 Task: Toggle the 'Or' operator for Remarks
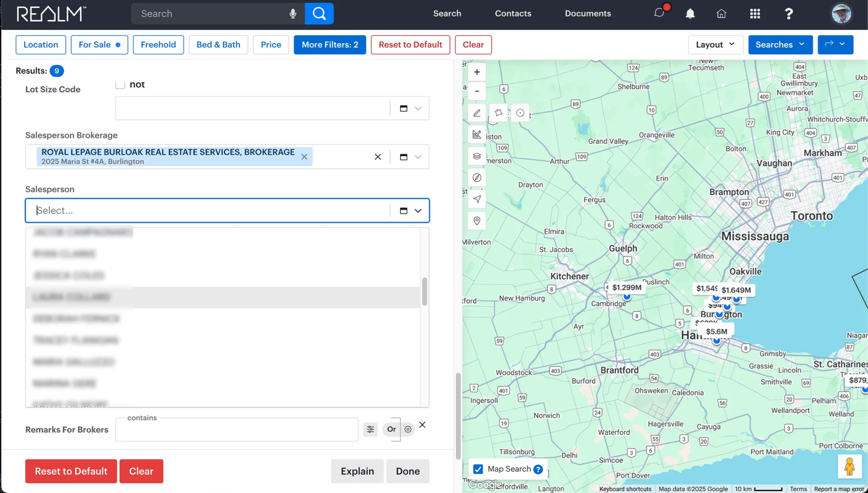(x=392, y=429)
